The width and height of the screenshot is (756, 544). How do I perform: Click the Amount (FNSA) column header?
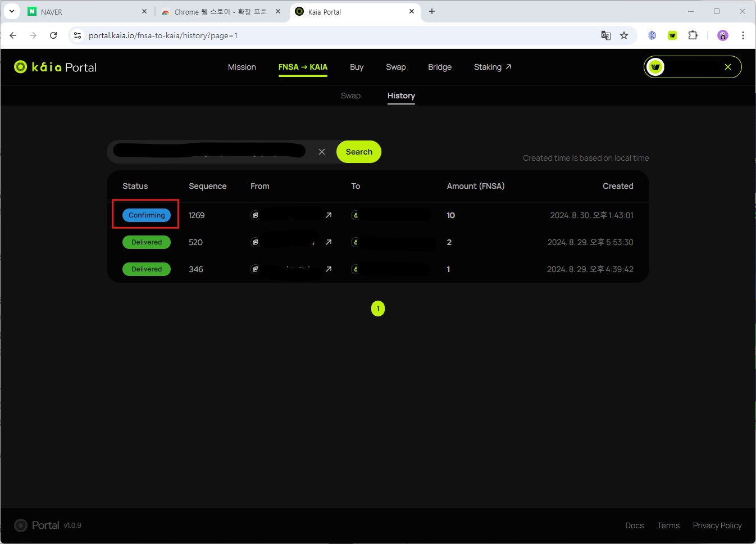tap(476, 186)
